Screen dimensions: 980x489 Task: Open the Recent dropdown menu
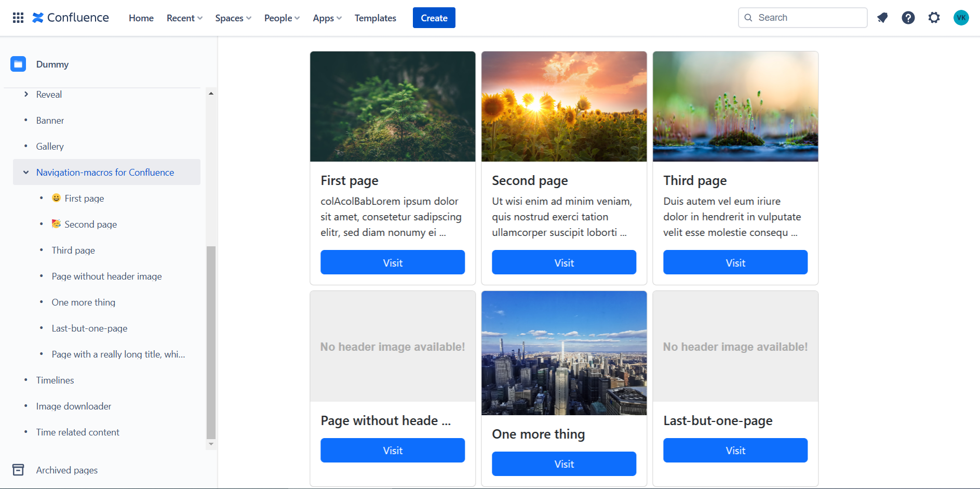tap(184, 18)
